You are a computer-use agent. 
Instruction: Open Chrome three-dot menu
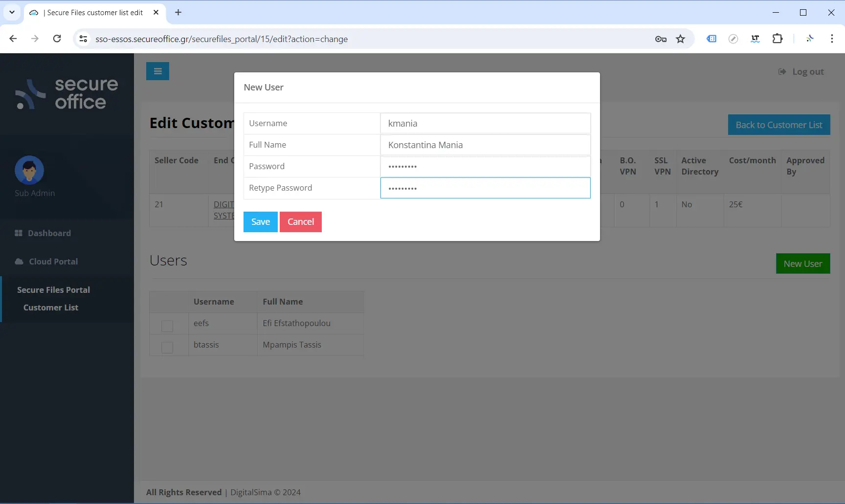click(832, 39)
